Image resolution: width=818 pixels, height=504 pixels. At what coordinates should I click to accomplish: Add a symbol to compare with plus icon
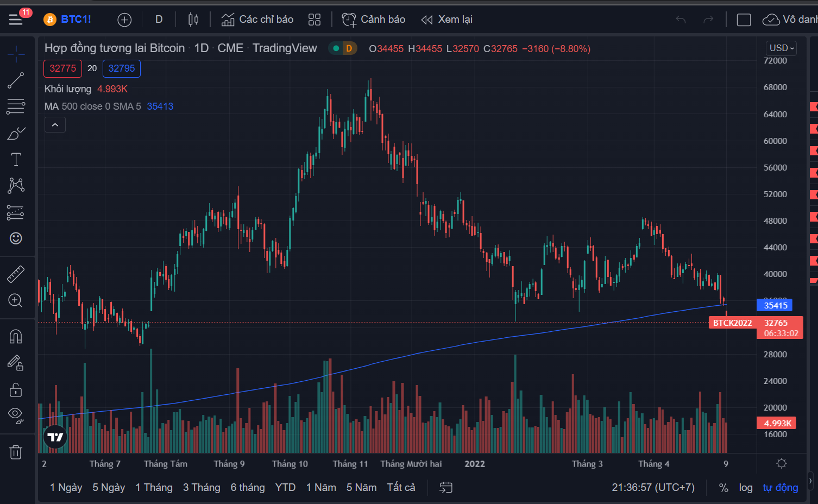[x=124, y=20]
